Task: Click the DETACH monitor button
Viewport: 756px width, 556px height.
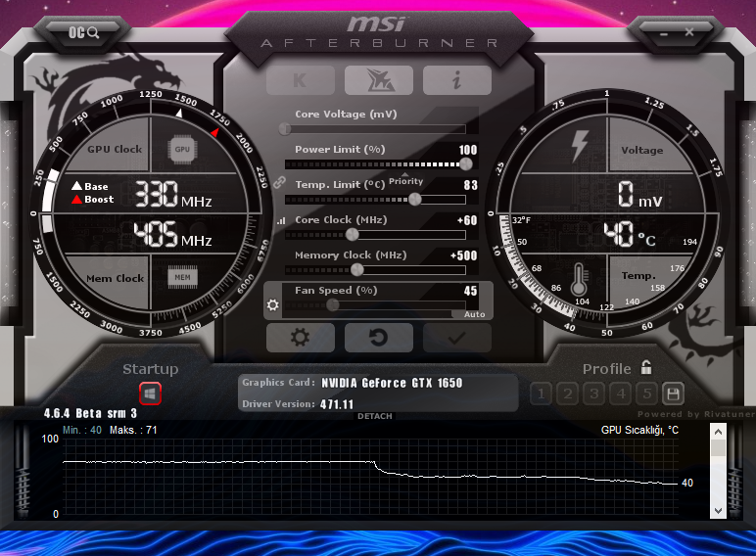Action: tap(375, 416)
